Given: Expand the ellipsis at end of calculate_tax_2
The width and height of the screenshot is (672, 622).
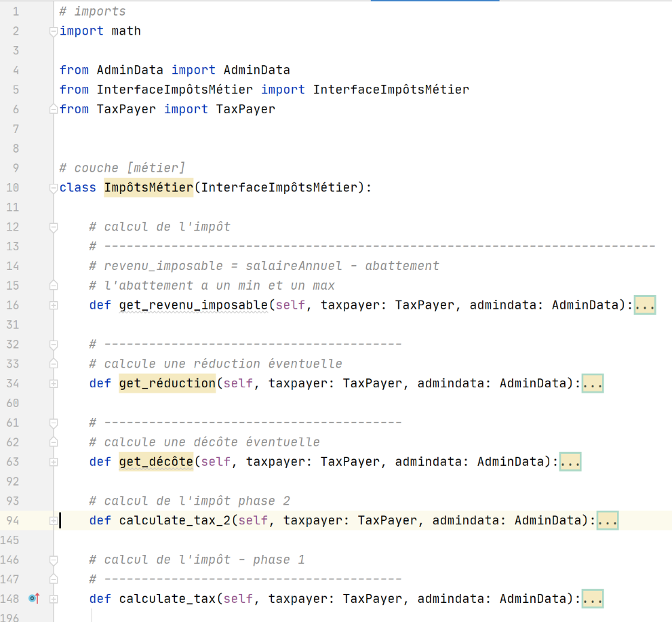Looking at the screenshot, I should point(608,521).
